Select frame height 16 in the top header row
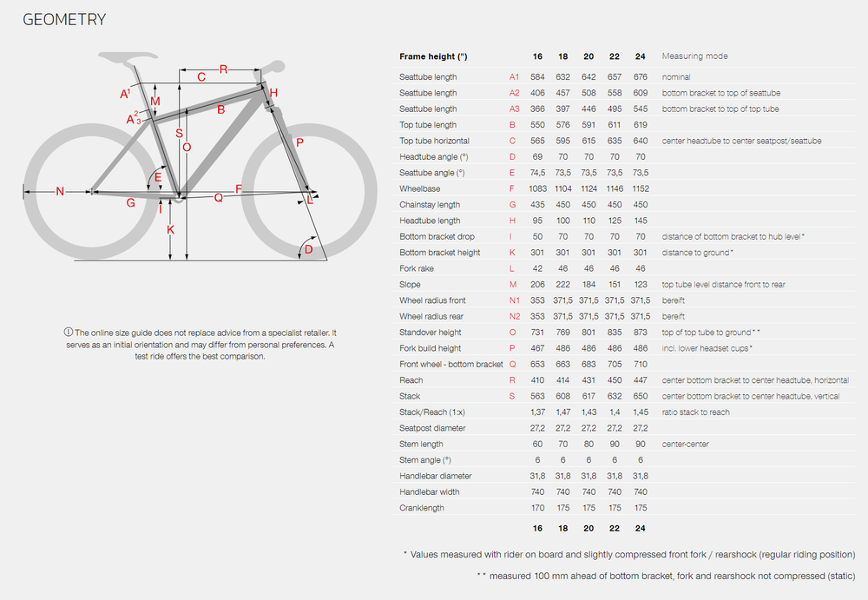This screenshot has height=600, width=868. click(x=537, y=56)
